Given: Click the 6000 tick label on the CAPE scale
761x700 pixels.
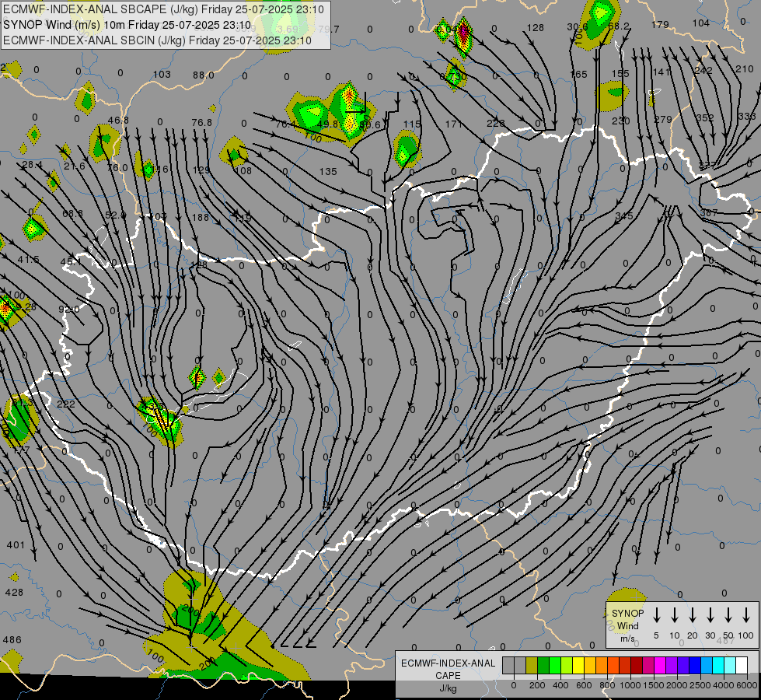Looking at the screenshot, I should pyautogui.click(x=746, y=685).
